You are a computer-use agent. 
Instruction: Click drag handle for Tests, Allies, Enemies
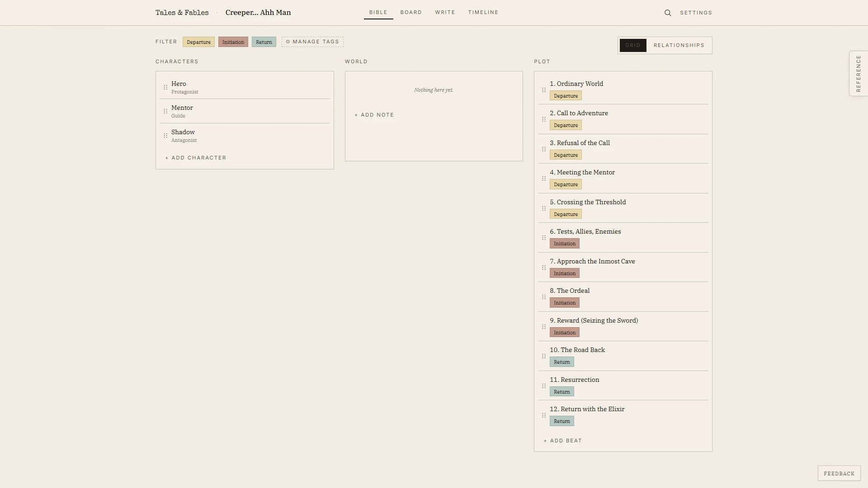pyautogui.click(x=544, y=238)
